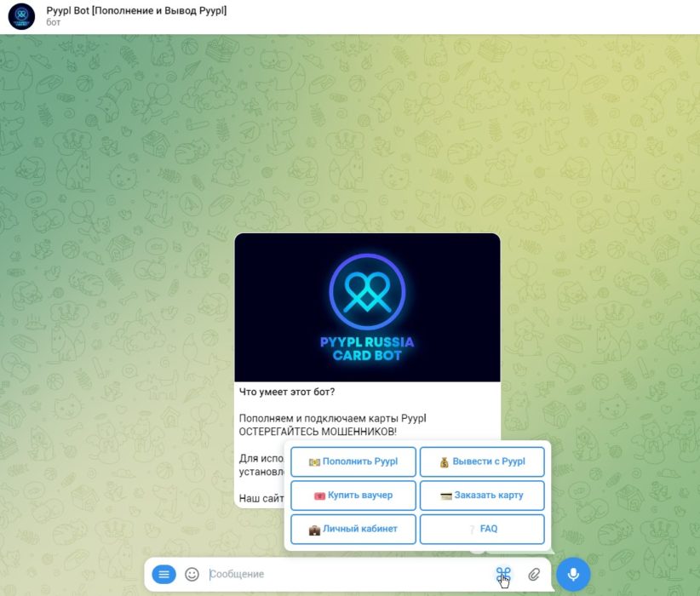Image resolution: width=700 pixels, height=596 pixels.
Task: Choose "Вывести с Pyypl" option
Action: click(x=482, y=461)
